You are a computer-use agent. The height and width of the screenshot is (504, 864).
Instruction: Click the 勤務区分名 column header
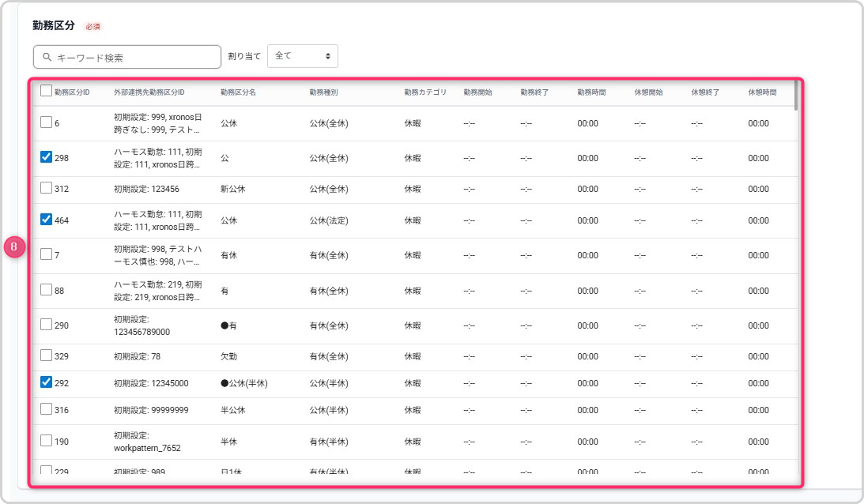238,92
